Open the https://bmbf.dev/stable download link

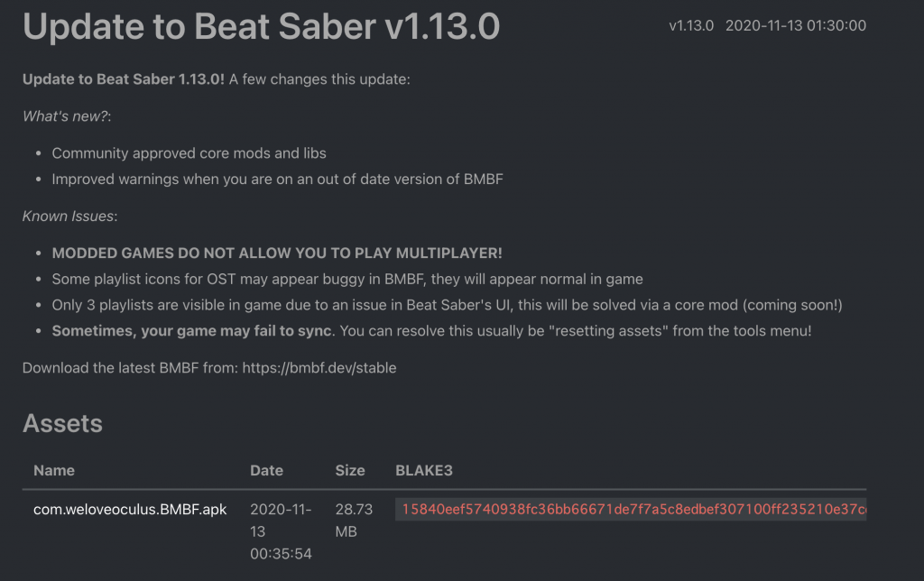(x=319, y=368)
